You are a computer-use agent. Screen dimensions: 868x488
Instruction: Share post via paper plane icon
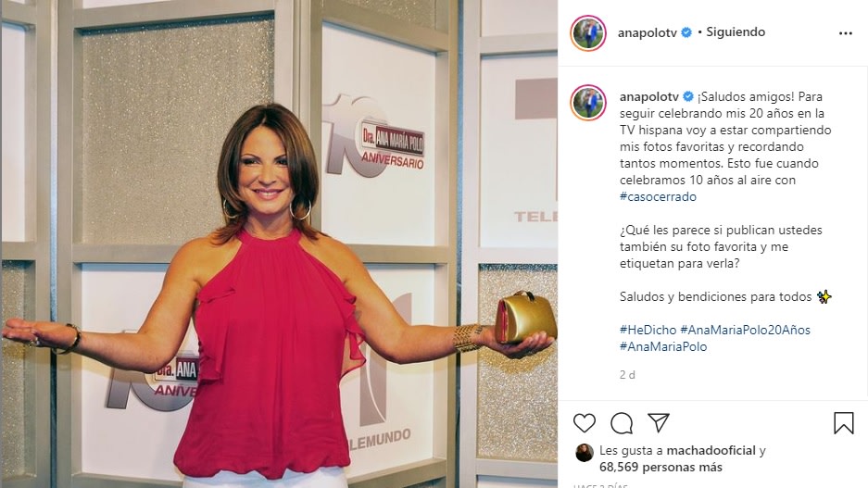(659, 422)
